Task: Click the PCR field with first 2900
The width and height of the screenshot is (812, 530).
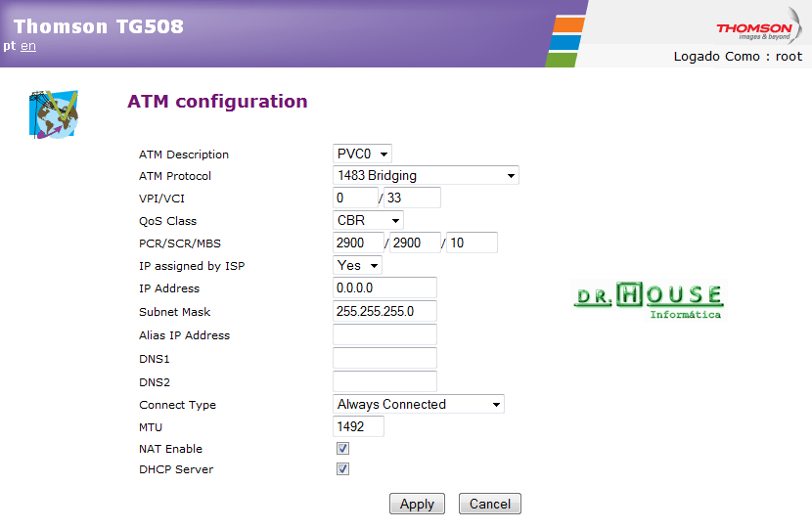Action: pos(358,243)
